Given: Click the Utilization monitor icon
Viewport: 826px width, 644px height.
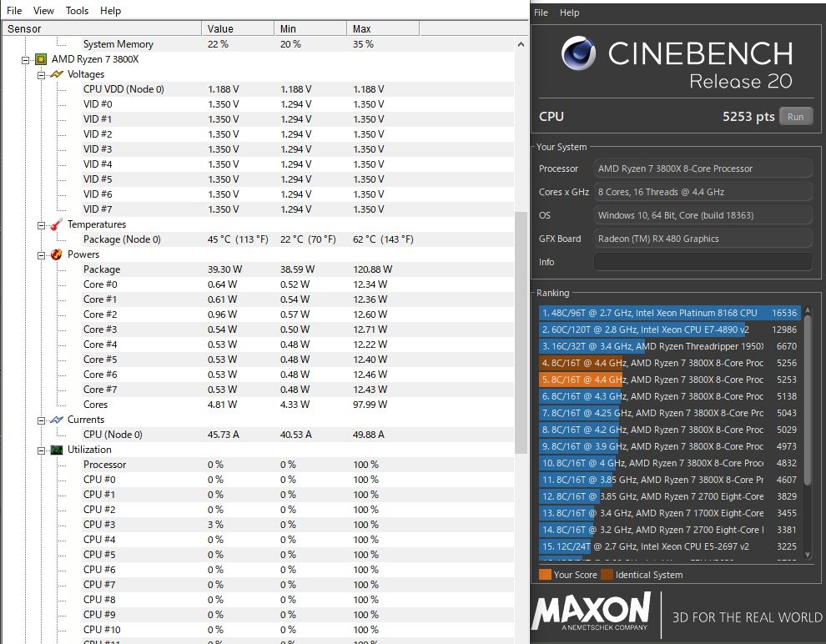Looking at the screenshot, I should pos(57,450).
